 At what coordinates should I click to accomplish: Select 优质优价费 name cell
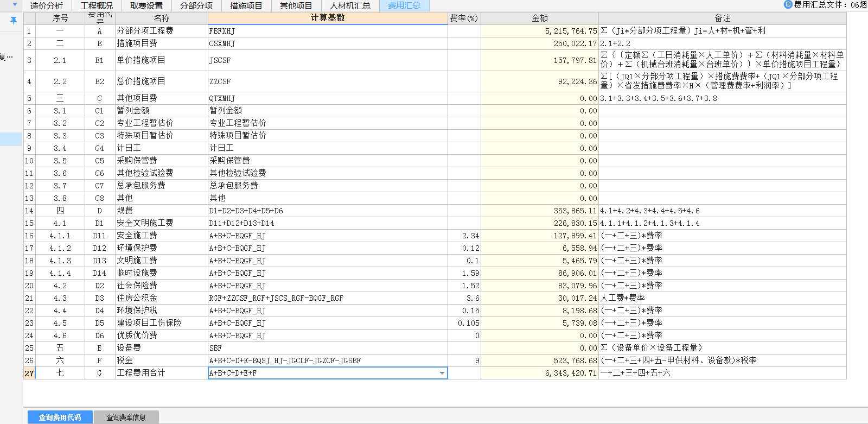tap(162, 336)
